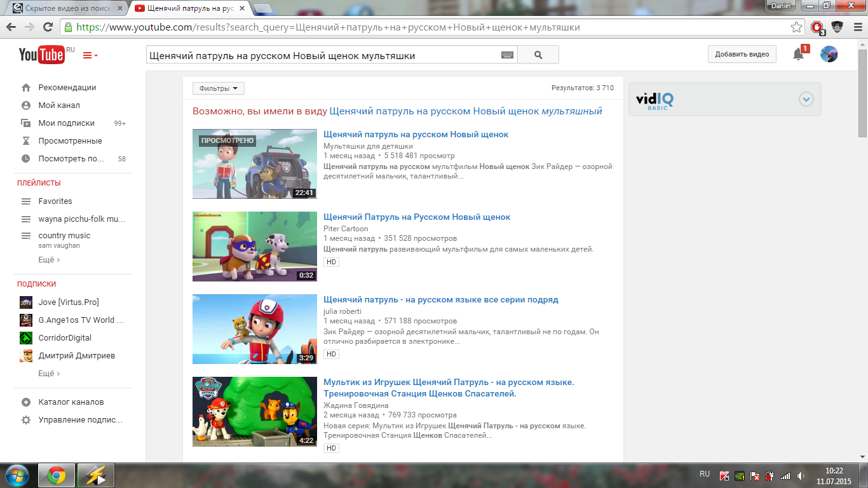Open the guide menu next to YouTube logo
Image resolution: width=868 pixels, height=488 pixels.
point(90,55)
